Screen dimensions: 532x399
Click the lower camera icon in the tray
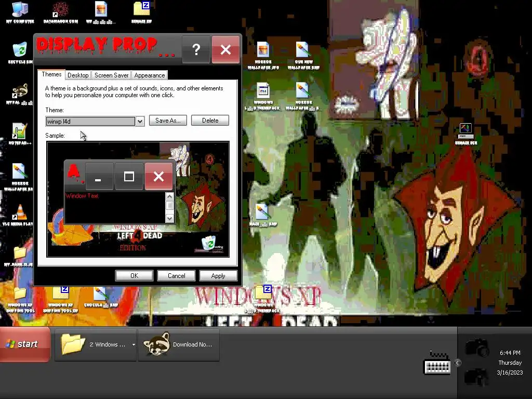click(476, 377)
